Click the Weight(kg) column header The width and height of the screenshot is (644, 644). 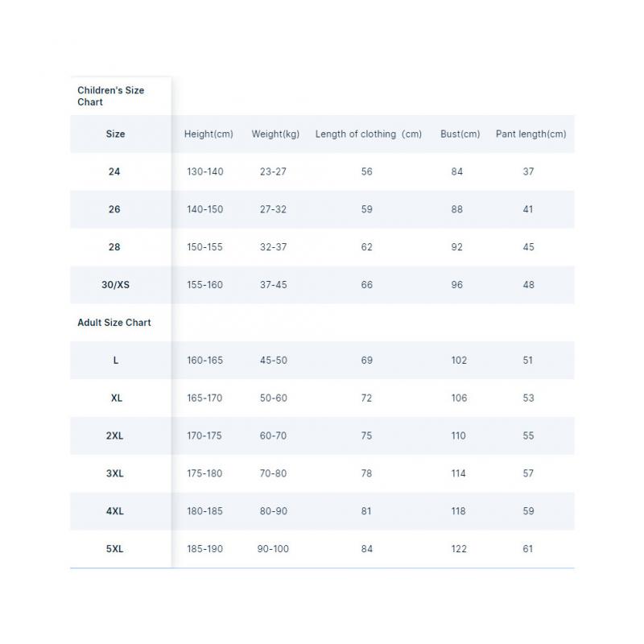tap(275, 134)
